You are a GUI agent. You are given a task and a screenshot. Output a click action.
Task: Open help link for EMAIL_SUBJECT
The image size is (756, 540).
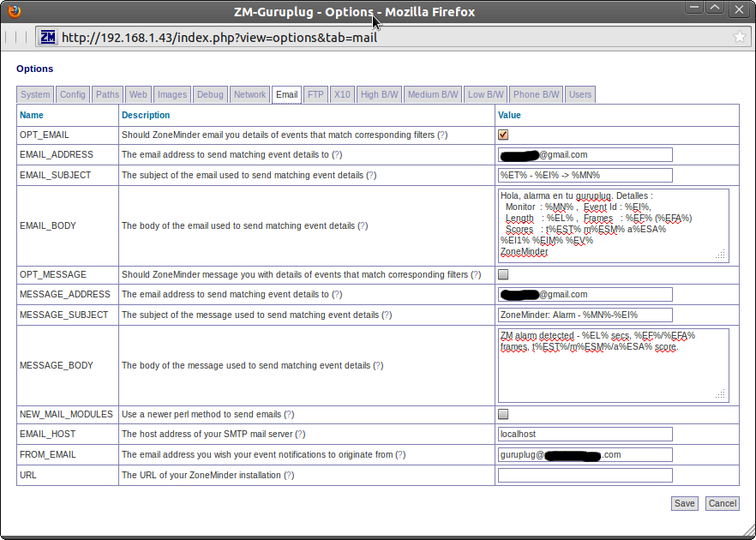tap(371, 175)
